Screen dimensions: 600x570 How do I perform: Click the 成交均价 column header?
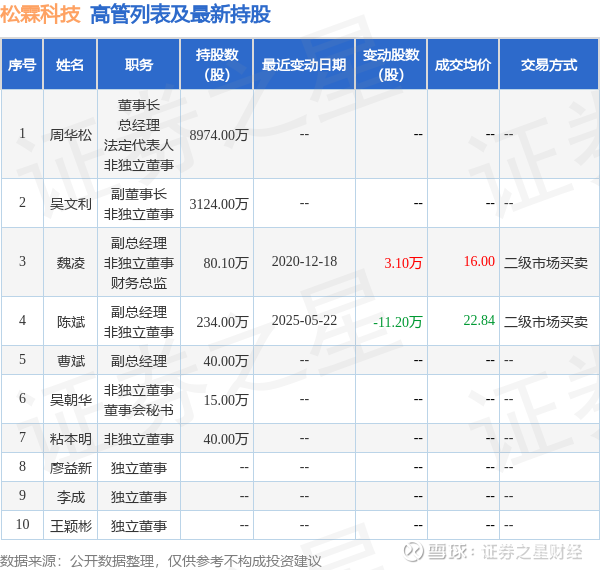point(463,65)
